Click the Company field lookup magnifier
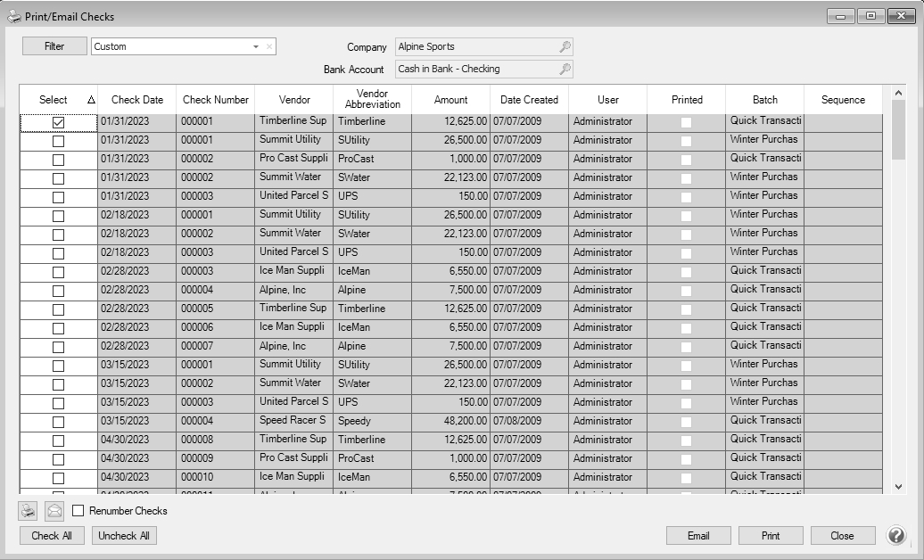The height and width of the screenshot is (560, 924). click(x=565, y=47)
